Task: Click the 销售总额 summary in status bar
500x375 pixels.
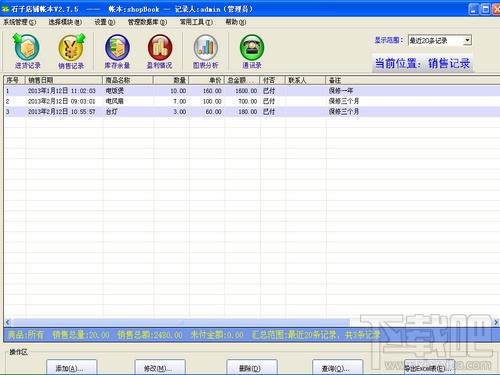Action: (x=150, y=335)
